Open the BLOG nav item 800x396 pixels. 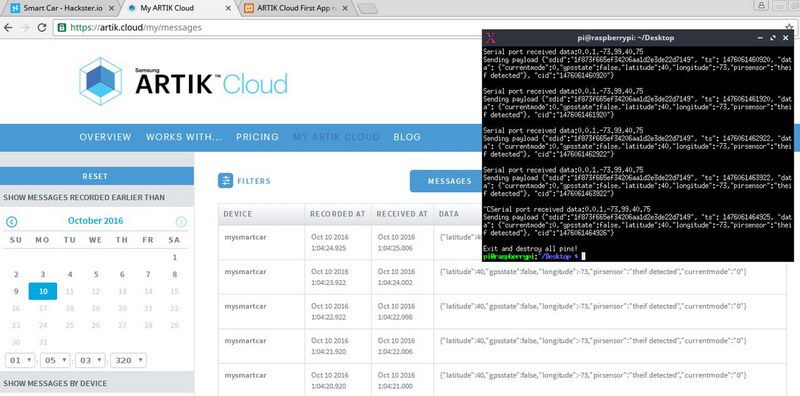coord(407,137)
